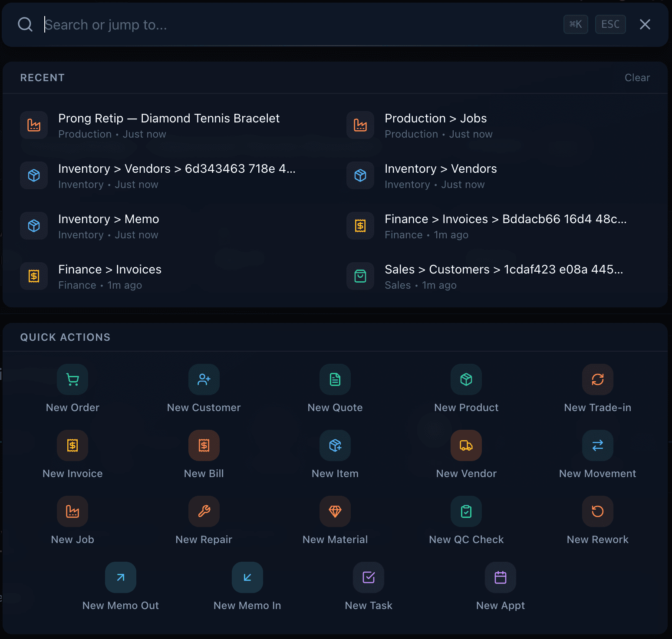The height and width of the screenshot is (639, 672).
Task: Click the factory icon beside Production > Jobs
Action: (360, 125)
